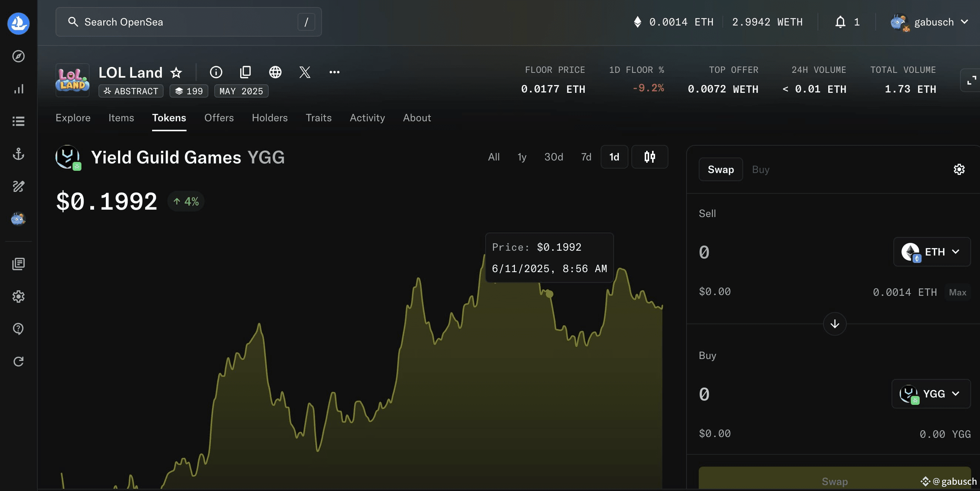This screenshot has width=980, height=491.
Task: Copy the LOL Land collection address
Action: tap(246, 72)
